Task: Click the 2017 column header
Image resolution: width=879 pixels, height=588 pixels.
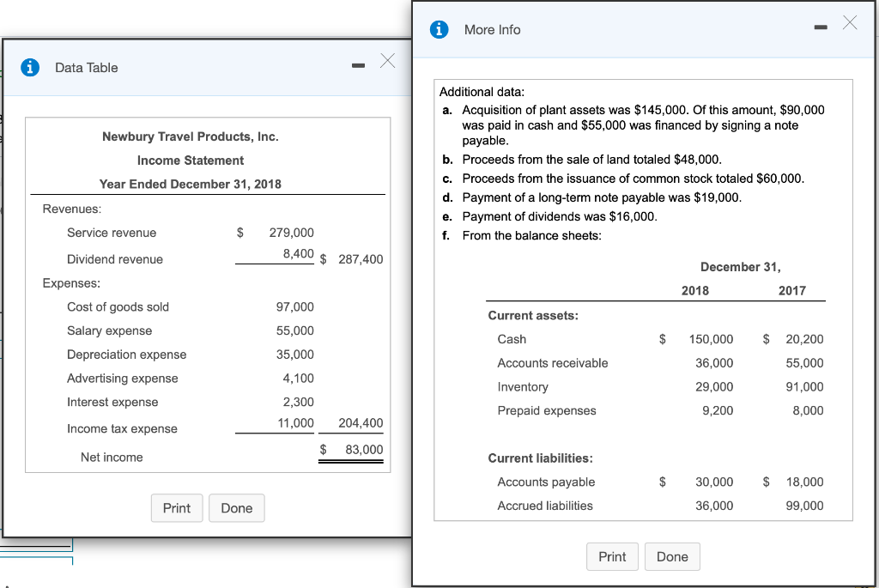Action: click(792, 291)
